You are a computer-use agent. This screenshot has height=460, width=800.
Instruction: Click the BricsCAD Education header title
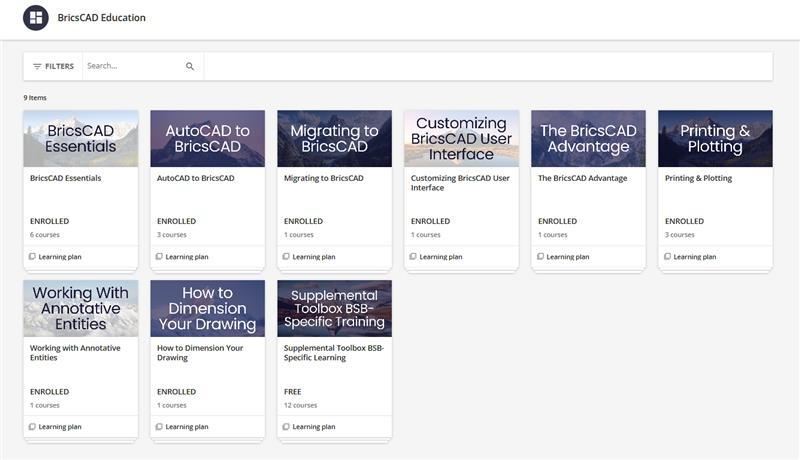pos(101,18)
